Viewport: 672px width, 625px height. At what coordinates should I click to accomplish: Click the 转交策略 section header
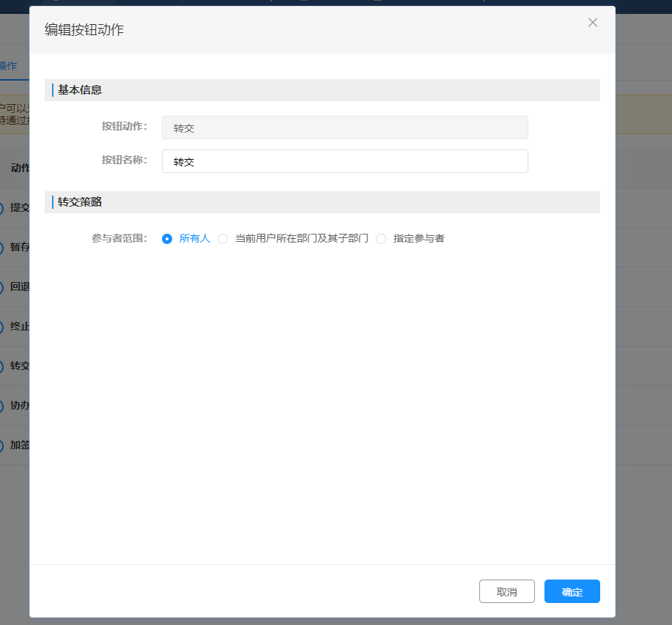point(80,202)
